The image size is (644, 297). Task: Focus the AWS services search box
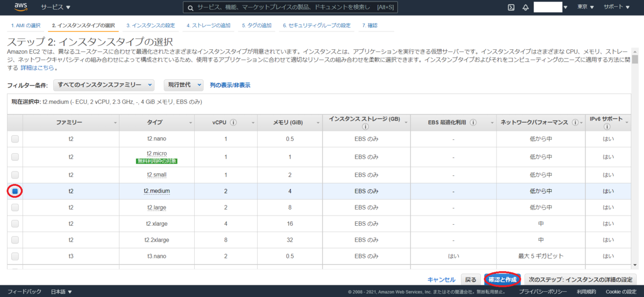(291, 8)
